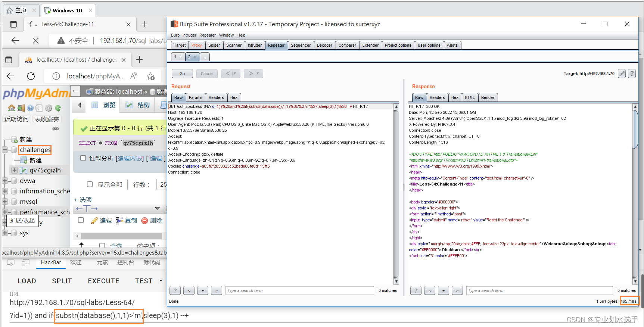Image resolution: width=644 pixels, height=327 pixels.
Task: Click HackBar LOAD button
Action: coord(27,281)
